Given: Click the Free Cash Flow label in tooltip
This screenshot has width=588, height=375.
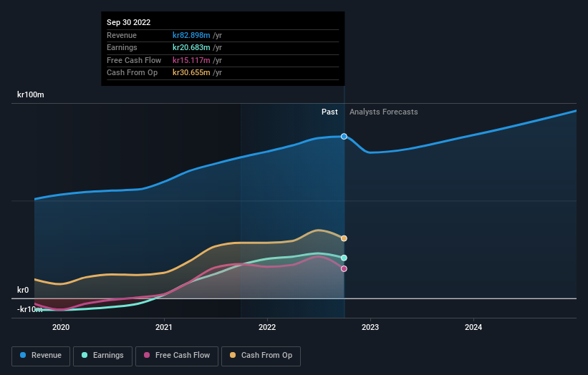Looking at the screenshot, I should coord(134,60).
